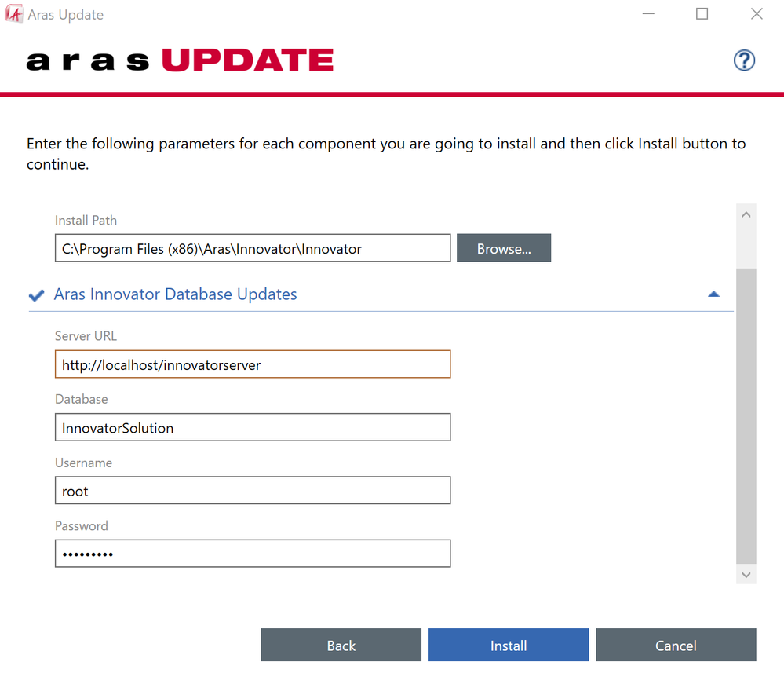Image resolution: width=784 pixels, height=695 pixels.
Task: Maximize the Aras Update window
Action: point(702,14)
